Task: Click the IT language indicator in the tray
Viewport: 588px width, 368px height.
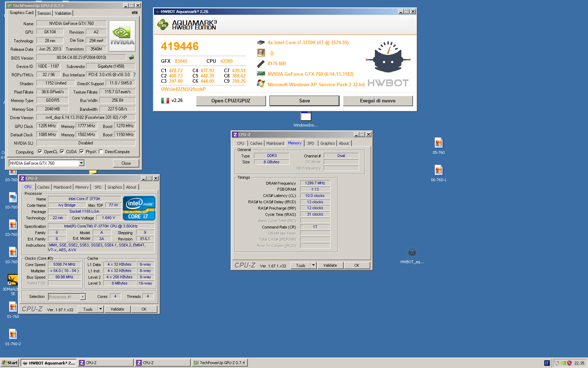Action: (x=547, y=363)
